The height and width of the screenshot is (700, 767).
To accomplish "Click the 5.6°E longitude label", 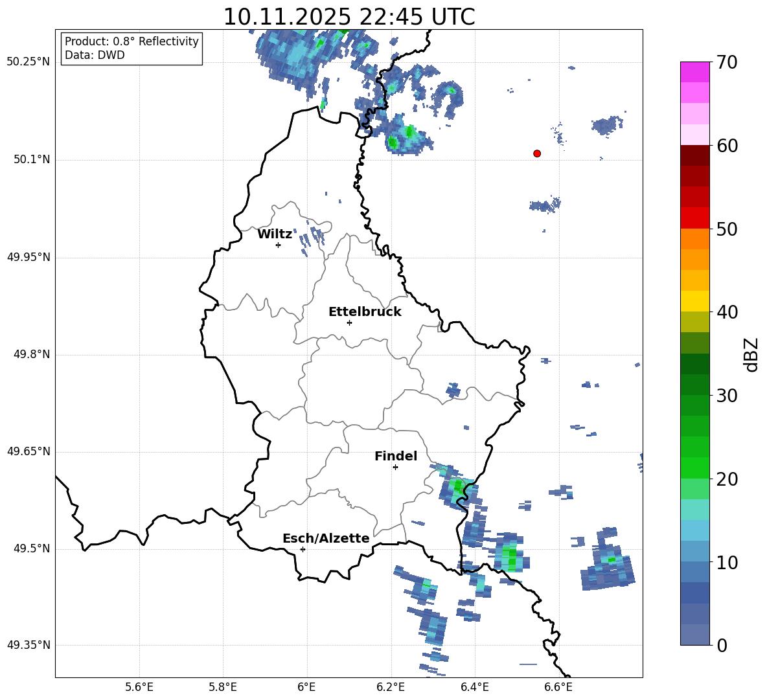I will pos(139,687).
